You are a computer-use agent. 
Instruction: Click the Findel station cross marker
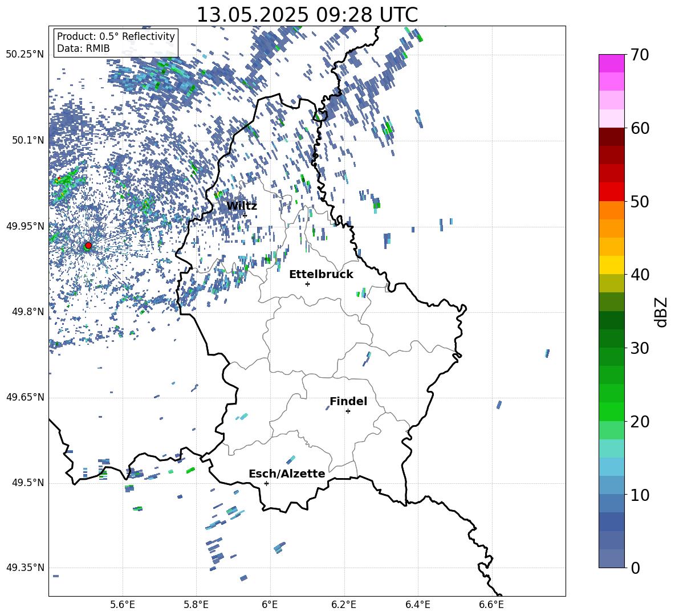(348, 411)
